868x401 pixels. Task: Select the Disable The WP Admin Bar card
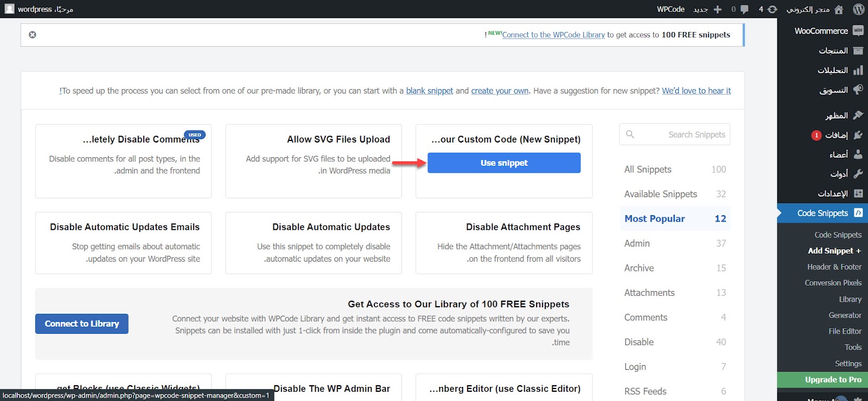[314, 387]
